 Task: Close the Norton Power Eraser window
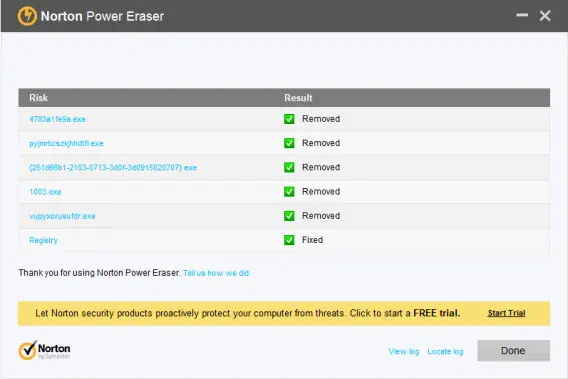(545, 16)
